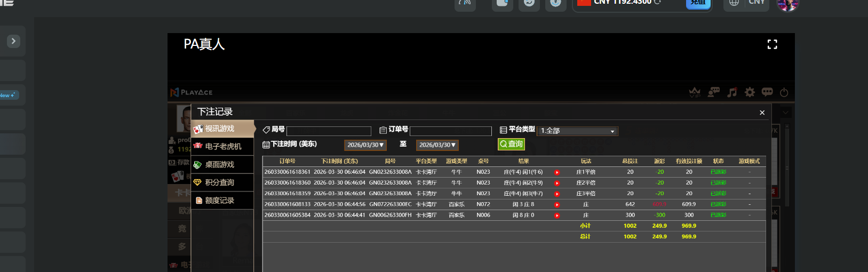Click replay icon for order 260330061605384
This screenshot has width=868, height=272.
(x=557, y=215)
